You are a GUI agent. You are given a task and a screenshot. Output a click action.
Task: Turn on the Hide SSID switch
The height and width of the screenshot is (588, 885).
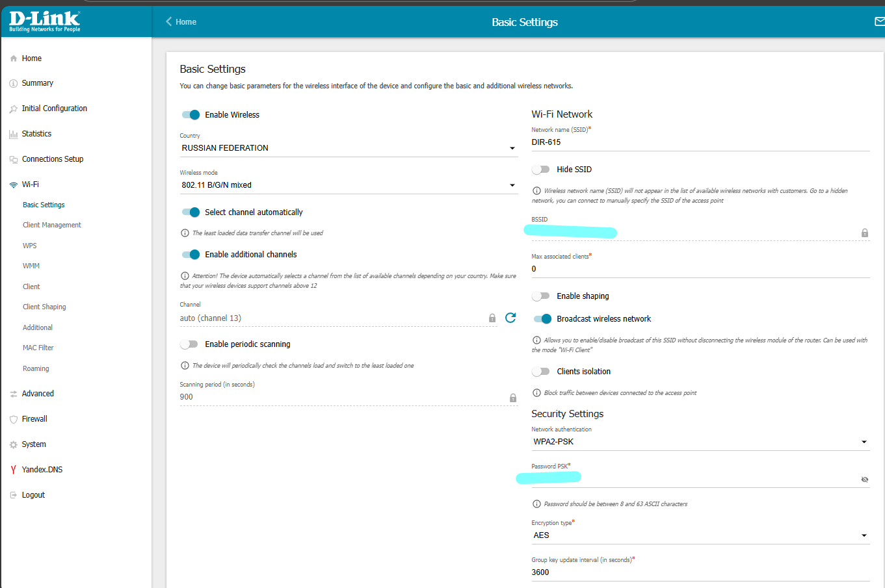pyautogui.click(x=540, y=170)
